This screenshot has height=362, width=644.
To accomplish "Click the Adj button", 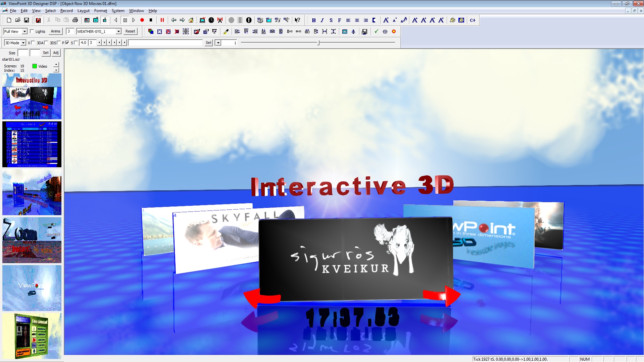I will [56, 53].
